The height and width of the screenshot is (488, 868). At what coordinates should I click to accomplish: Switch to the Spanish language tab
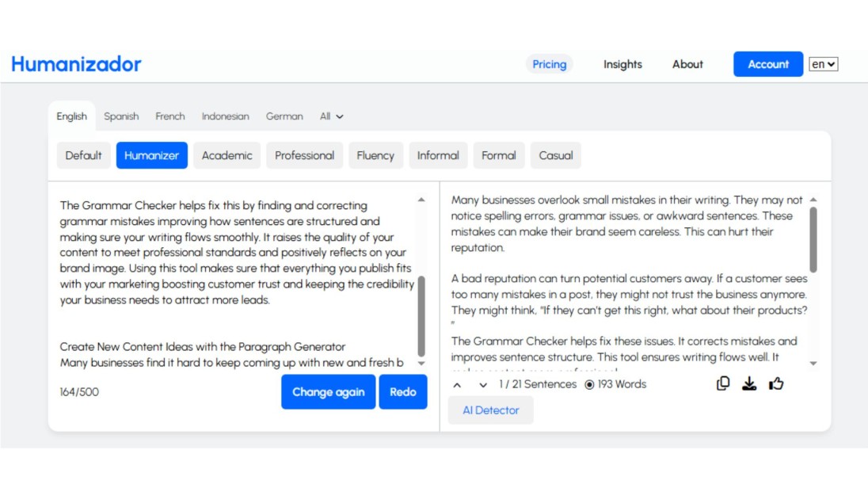pyautogui.click(x=121, y=116)
